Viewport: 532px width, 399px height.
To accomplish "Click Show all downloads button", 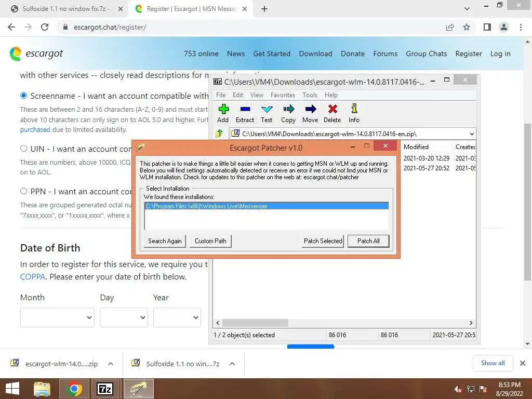I will tap(493, 363).
